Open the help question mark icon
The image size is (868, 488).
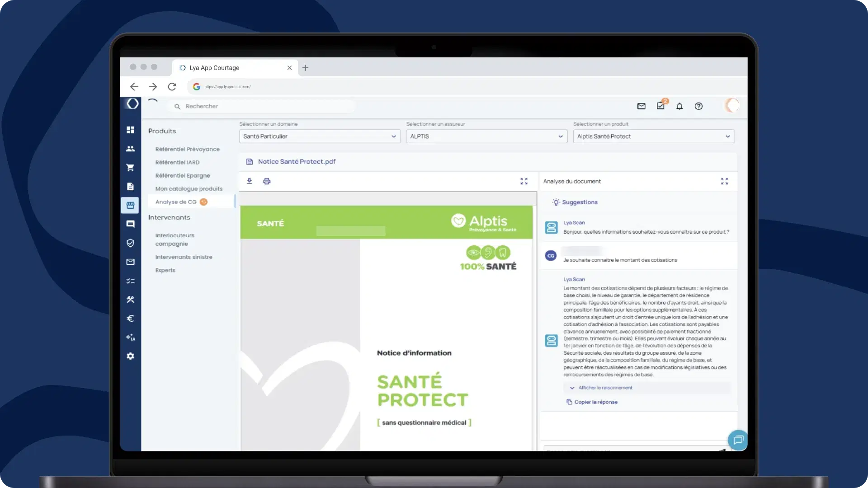tap(698, 106)
